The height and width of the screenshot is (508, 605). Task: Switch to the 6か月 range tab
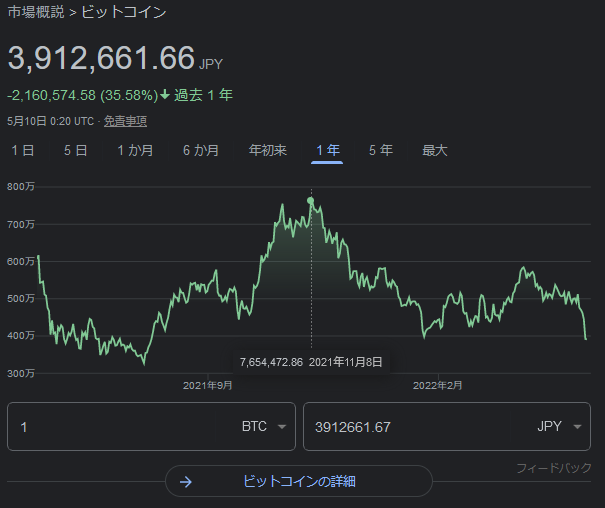(x=201, y=150)
